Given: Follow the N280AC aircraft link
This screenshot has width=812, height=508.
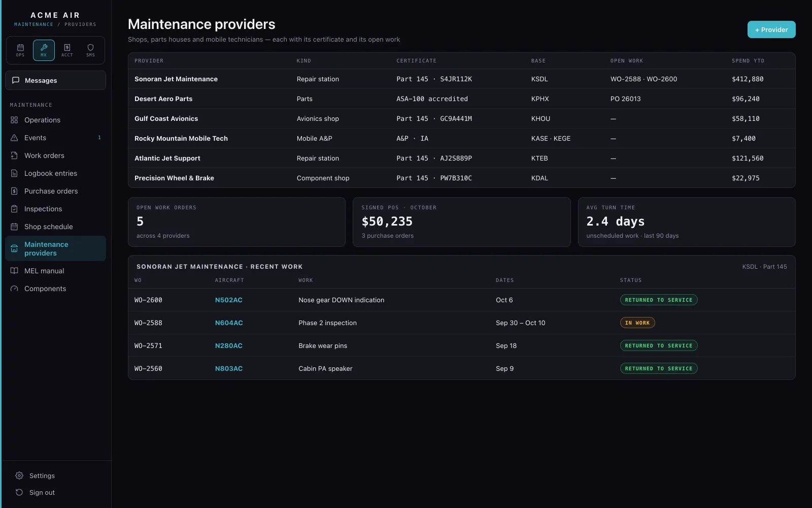Looking at the screenshot, I should pyautogui.click(x=229, y=345).
